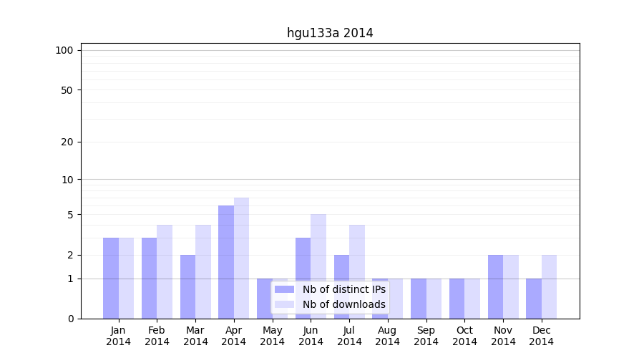Select the February downloads bar
The image size is (644, 358).
[165, 271]
